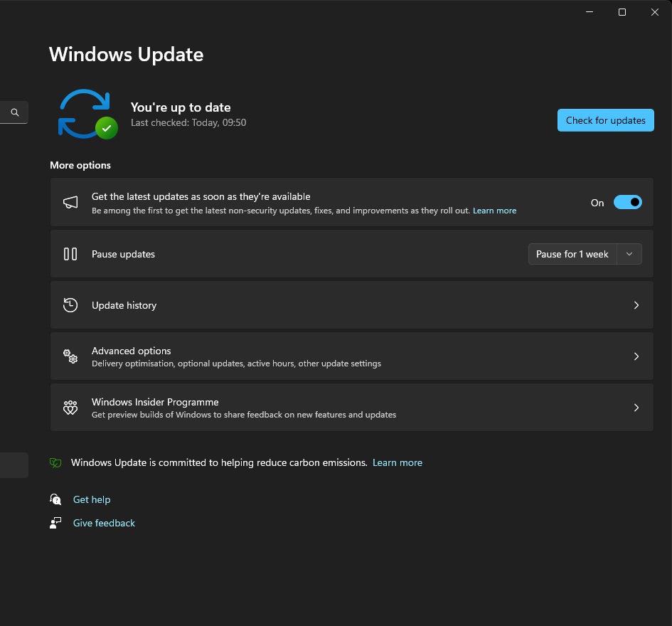This screenshot has height=626, width=672.
Task: Click the 'Windows Update' page title
Action: point(126,55)
